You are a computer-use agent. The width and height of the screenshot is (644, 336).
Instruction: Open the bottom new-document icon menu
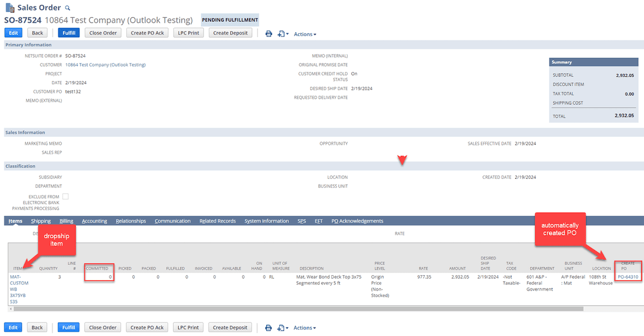click(283, 327)
